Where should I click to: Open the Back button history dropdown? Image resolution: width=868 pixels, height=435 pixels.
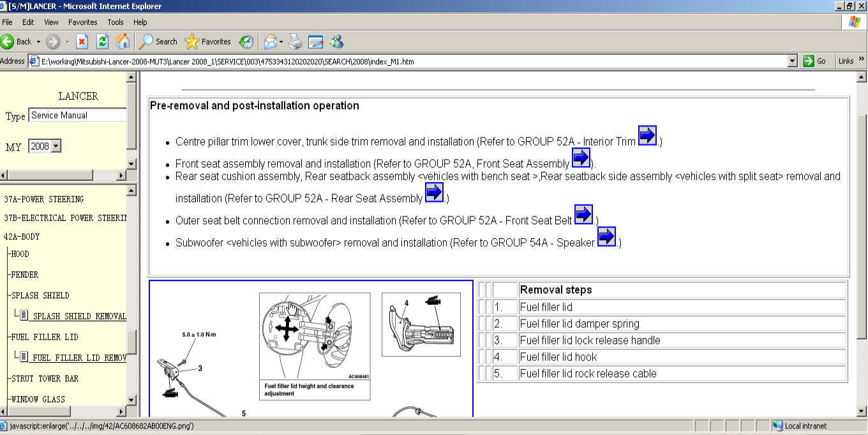point(38,42)
